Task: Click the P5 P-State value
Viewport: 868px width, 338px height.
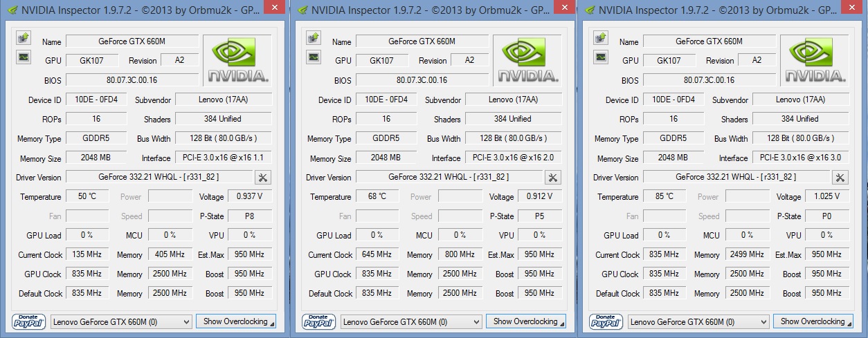Action: pos(540,216)
